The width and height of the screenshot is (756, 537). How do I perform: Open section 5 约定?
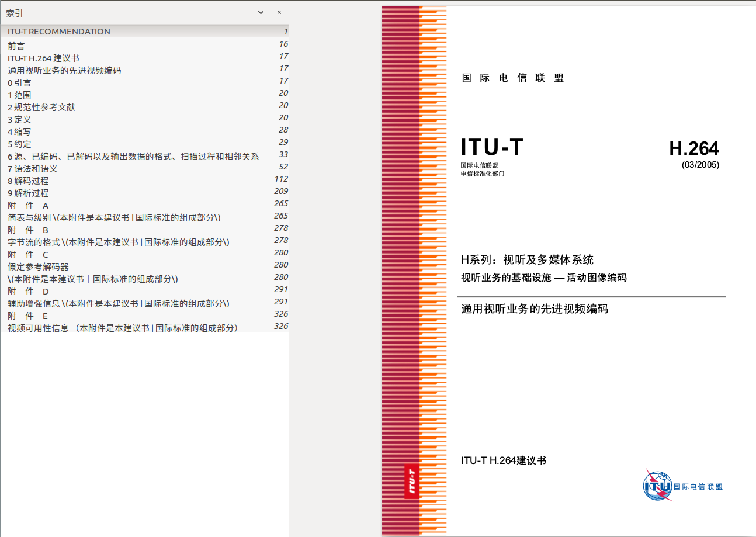(x=19, y=144)
